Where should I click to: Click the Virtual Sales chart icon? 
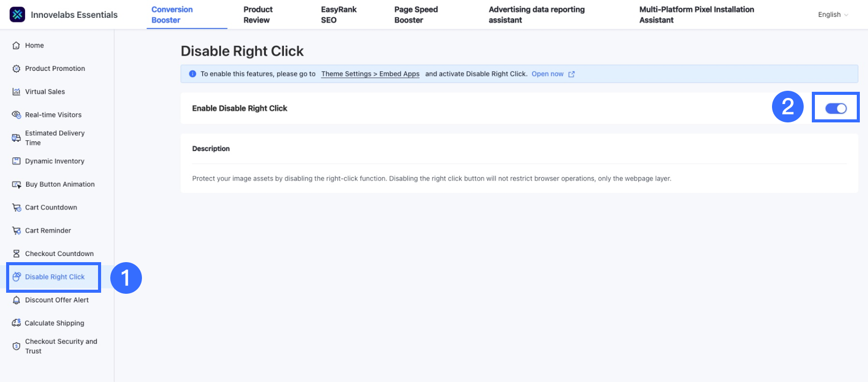click(x=16, y=92)
